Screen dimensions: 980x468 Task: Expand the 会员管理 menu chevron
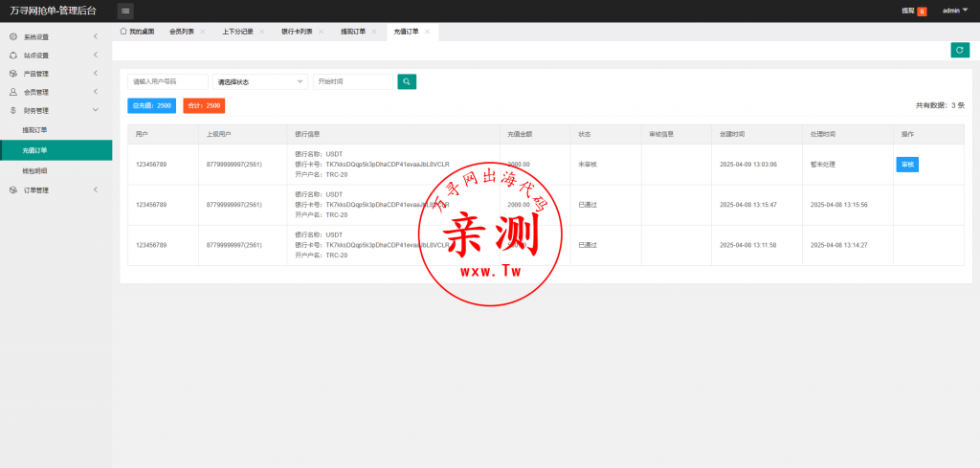pyautogui.click(x=96, y=92)
